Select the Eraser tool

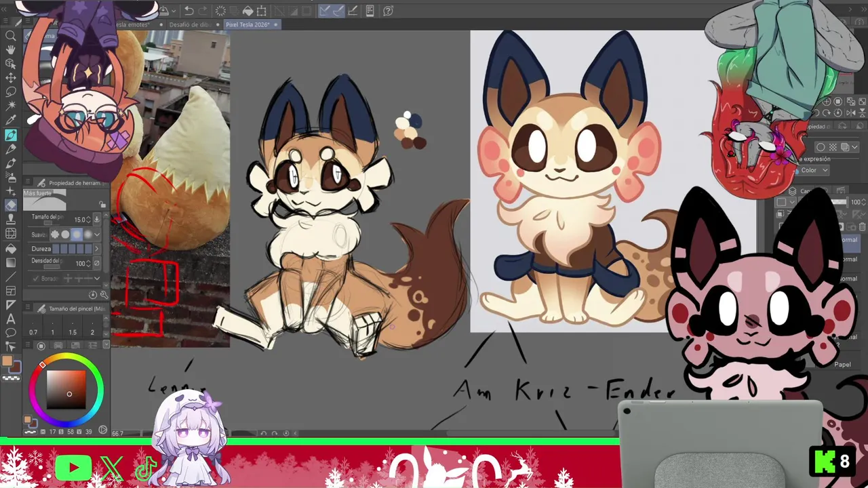tap(11, 205)
